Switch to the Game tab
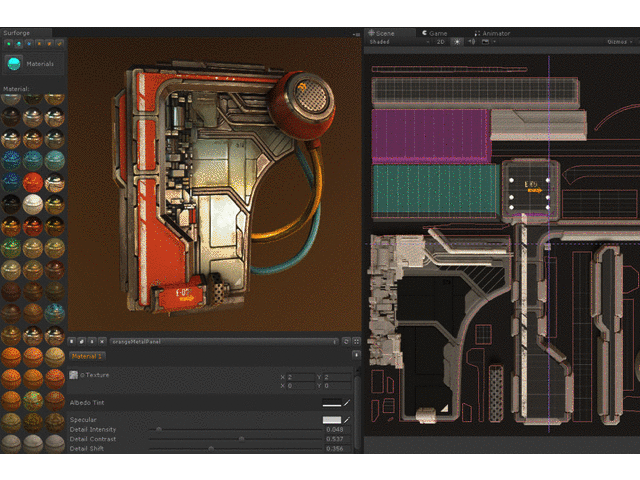The width and height of the screenshot is (640, 480). pos(435,33)
